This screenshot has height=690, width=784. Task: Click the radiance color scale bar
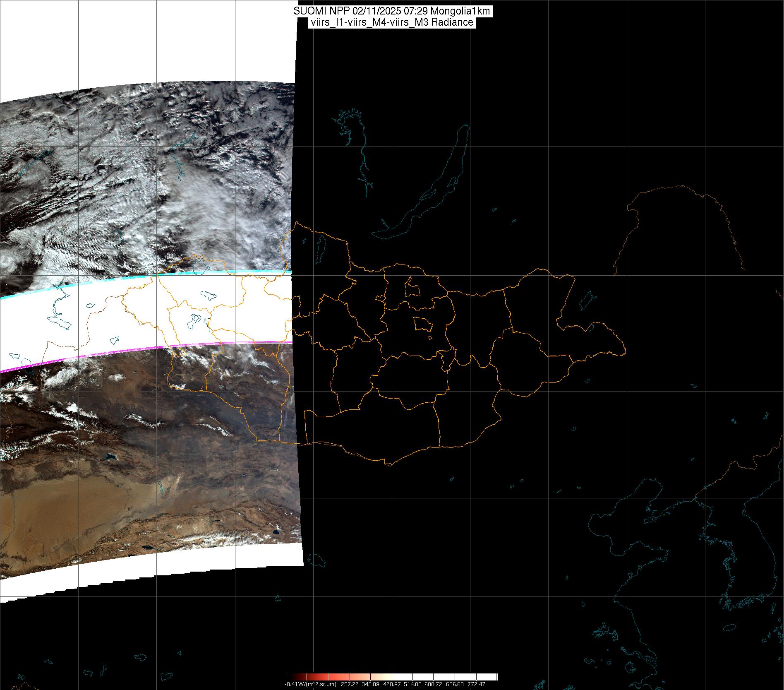(391, 677)
